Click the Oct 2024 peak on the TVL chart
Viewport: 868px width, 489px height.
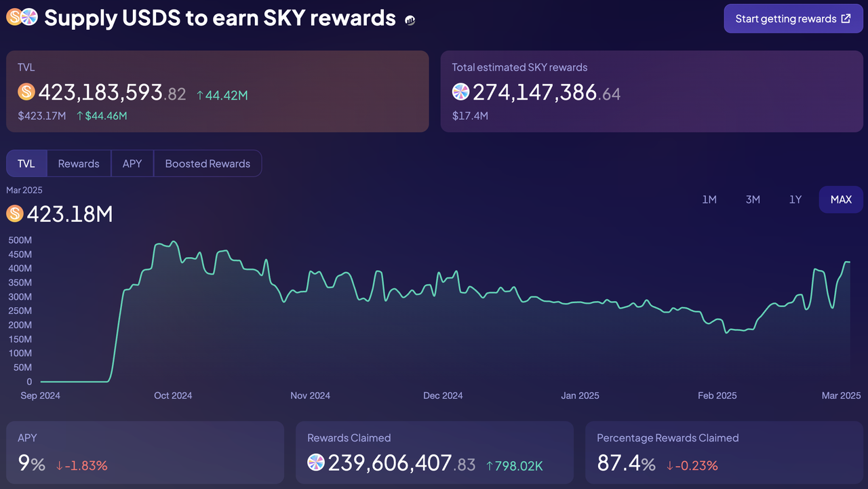174,241
